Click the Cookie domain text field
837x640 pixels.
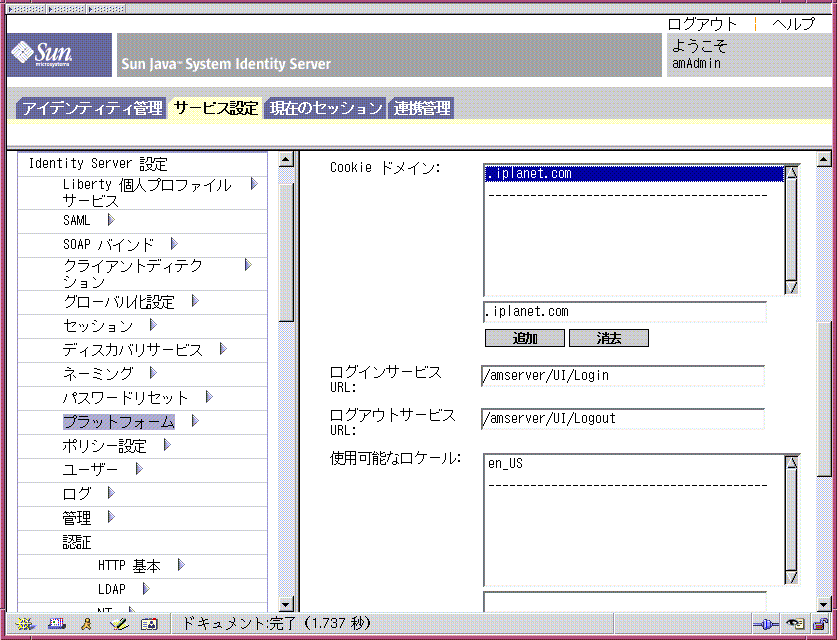[625, 312]
